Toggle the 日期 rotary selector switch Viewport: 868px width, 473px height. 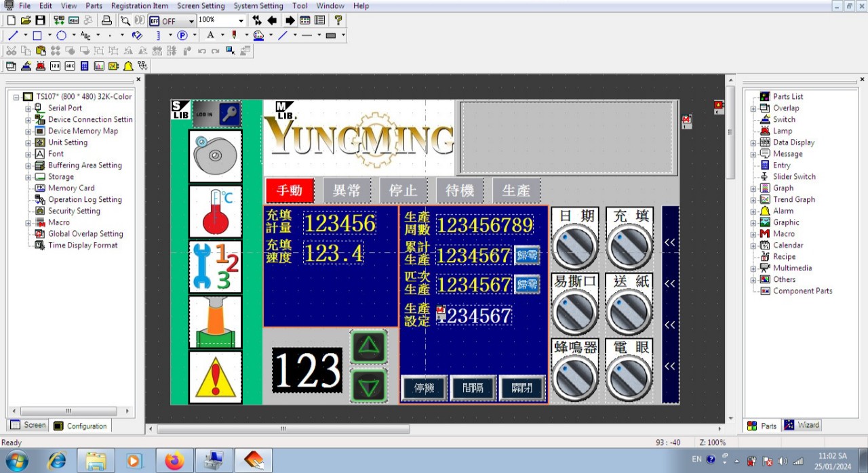click(x=575, y=246)
